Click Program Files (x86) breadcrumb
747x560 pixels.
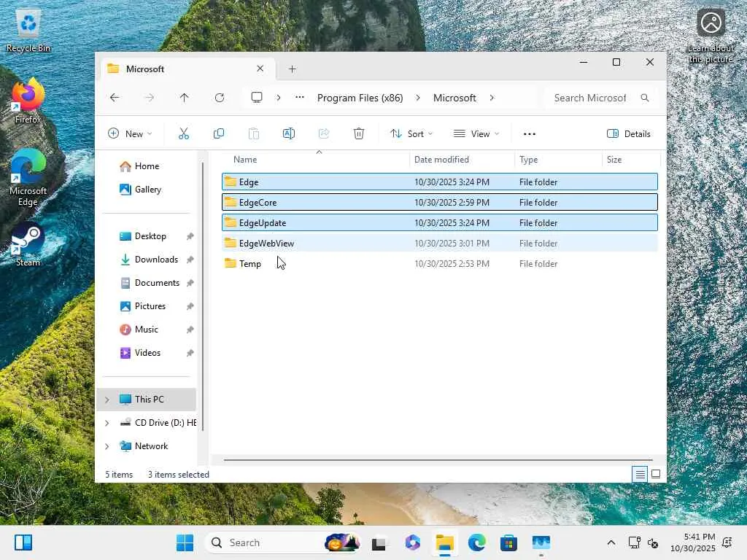tap(360, 98)
